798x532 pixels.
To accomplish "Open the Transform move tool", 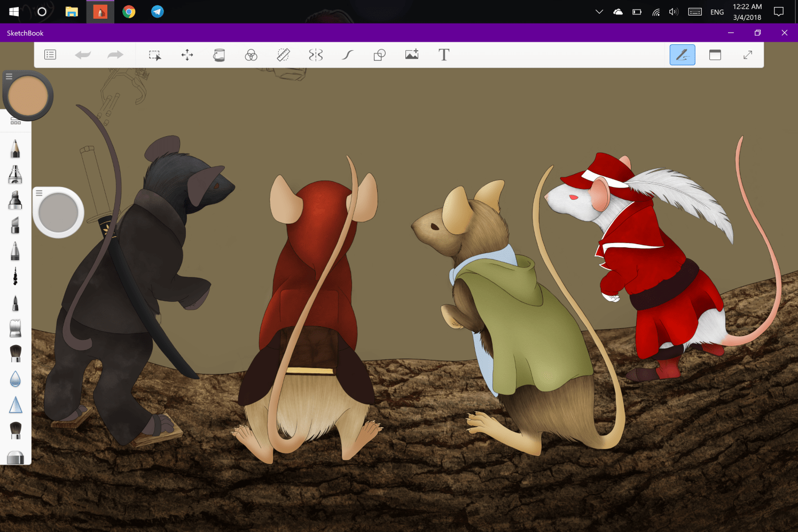I will (x=187, y=55).
